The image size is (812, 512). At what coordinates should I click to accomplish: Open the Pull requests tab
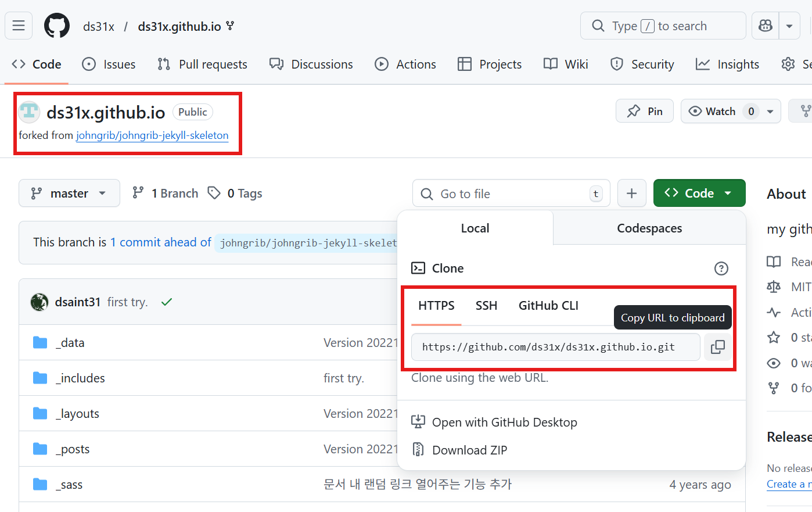[202, 64]
